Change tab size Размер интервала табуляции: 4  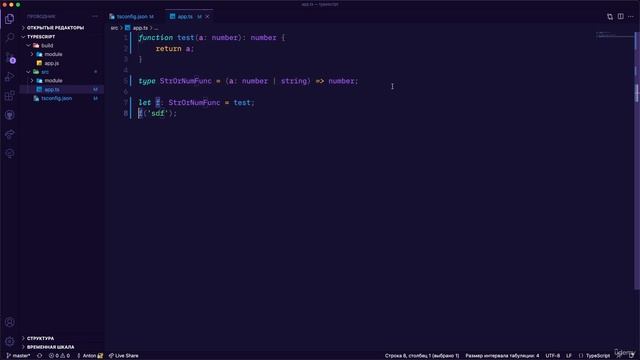click(x=502, y=356)
